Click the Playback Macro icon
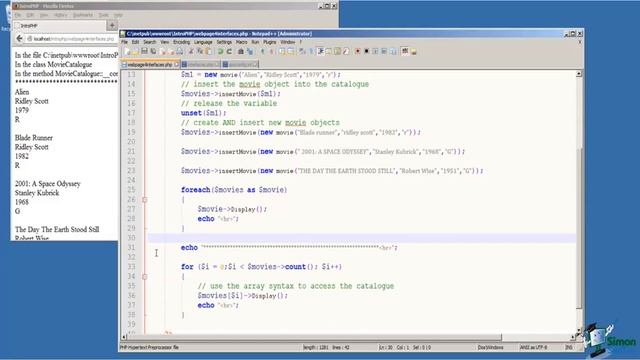Image resolution: width=640 pixels, height=360 pixels. (x=375, y=51)
